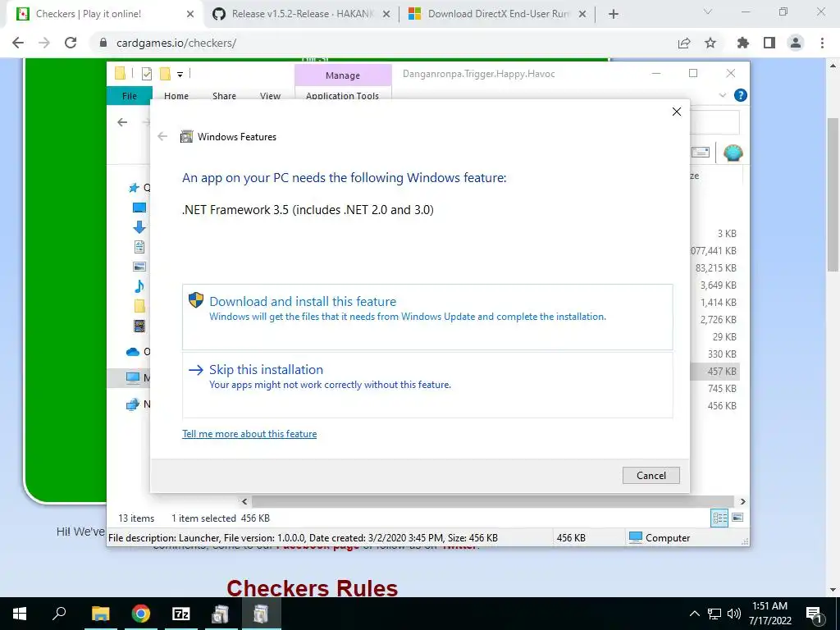Close the Checkers browser tab
This screenshot has width=840, height=630.
click(x=190, y=15)
